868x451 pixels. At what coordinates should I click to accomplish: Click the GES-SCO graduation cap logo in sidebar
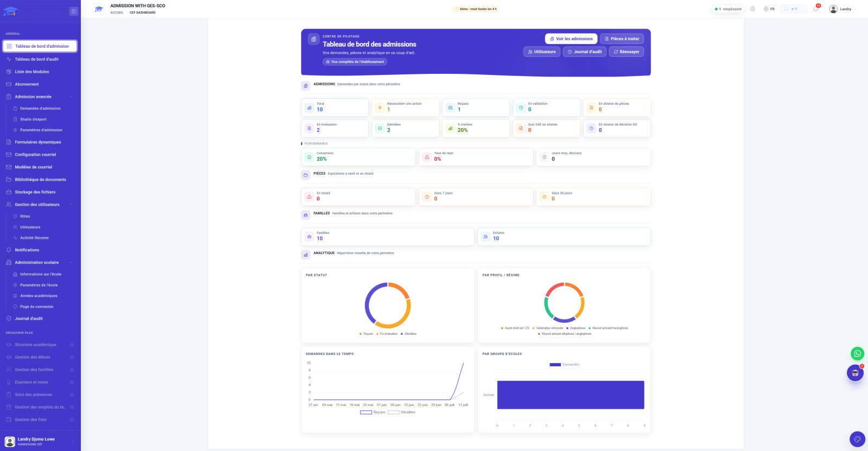10,11
